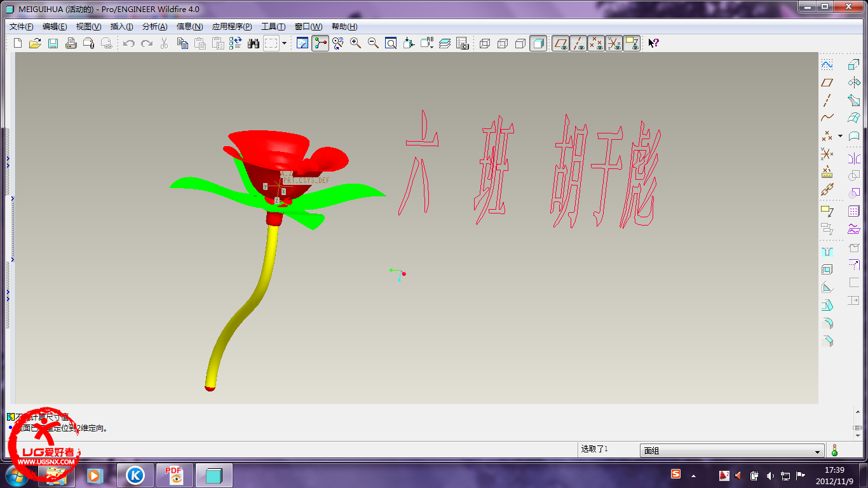Click the Zoom In magnifier
The height and width of the screenshot is (488, 868).
[356, 43]
